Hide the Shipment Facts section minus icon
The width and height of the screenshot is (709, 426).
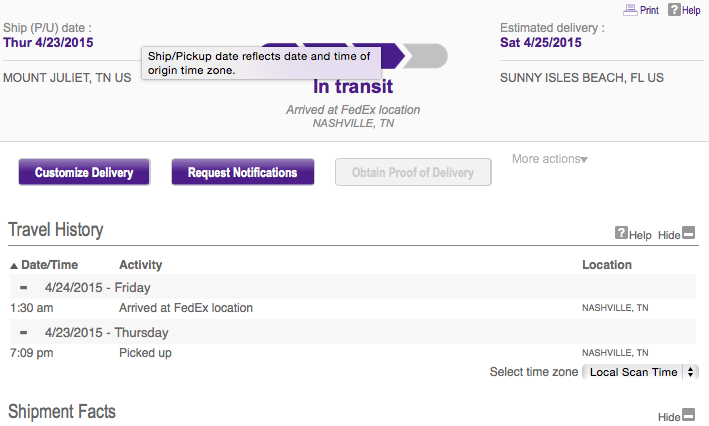[688, 414]
